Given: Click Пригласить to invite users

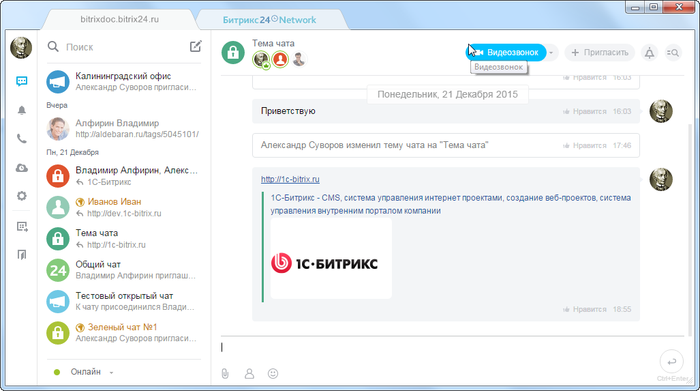Looking at the screenshot, I should (x=600, y=52).
